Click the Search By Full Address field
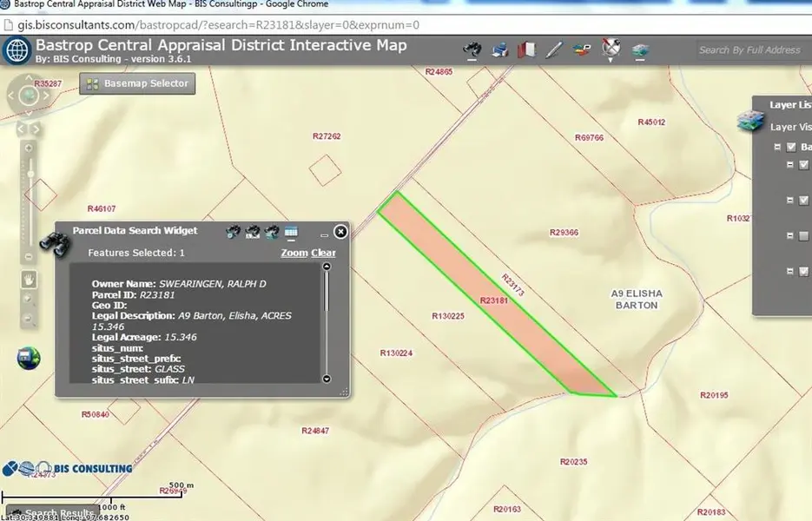Viewport: 812px width, 521px height. pos(752,50)
